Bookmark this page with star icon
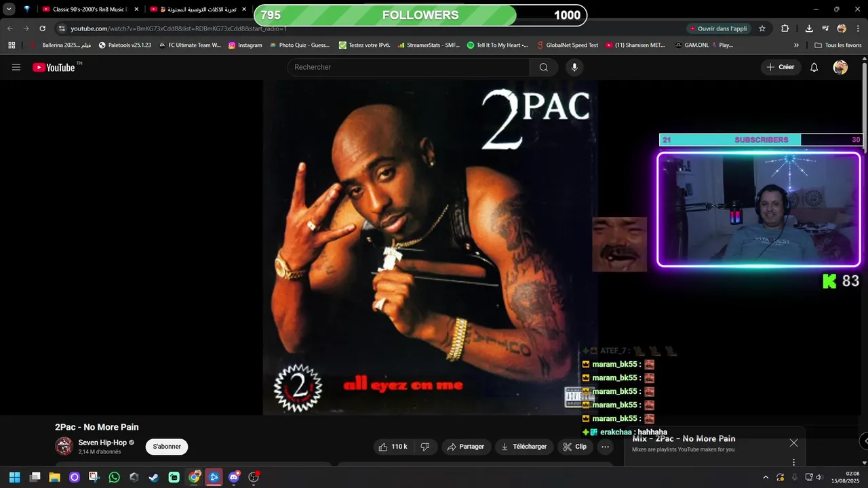The width and height of the screenshot is (868, 488). [762, 28]
